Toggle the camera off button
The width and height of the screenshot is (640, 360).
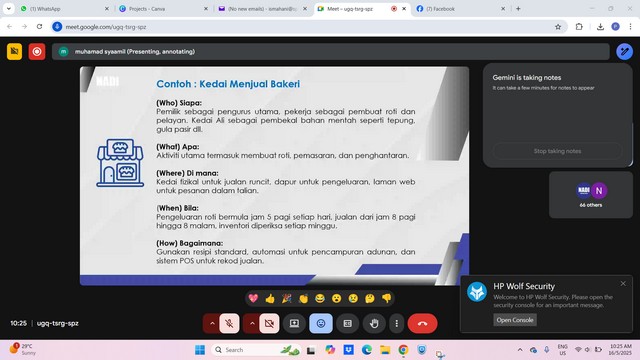click(269, 323)
